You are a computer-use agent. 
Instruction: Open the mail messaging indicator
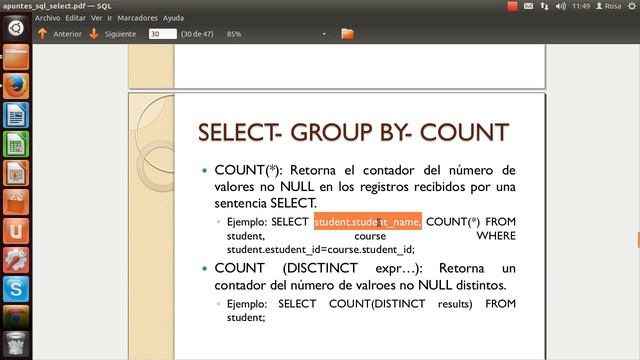tap(528, 6)
